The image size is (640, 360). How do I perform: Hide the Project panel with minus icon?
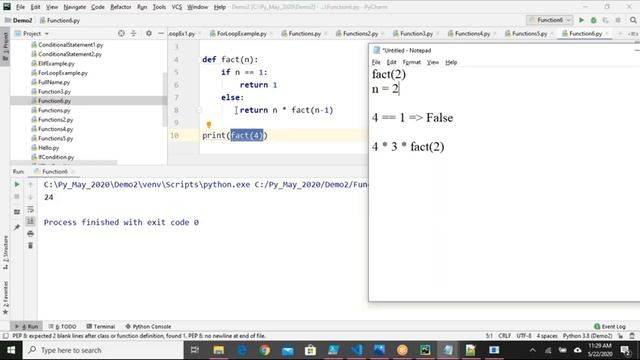pyautogui.click(x=161, y=33)
